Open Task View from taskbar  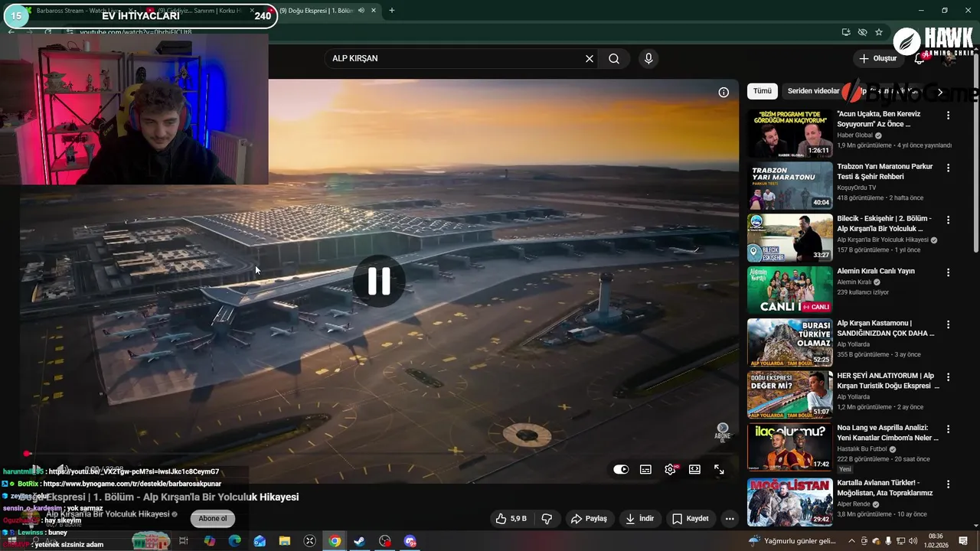click(x=184, y=541)
